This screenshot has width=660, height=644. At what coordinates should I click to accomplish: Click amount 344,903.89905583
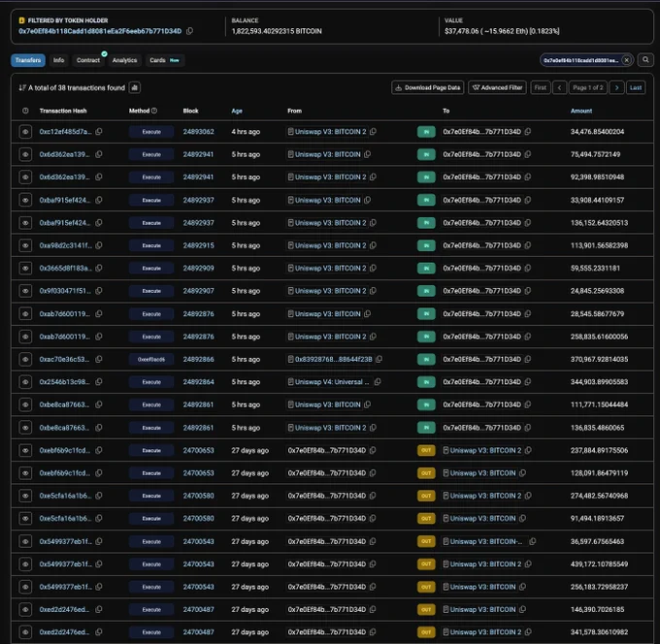coord(599,382)
